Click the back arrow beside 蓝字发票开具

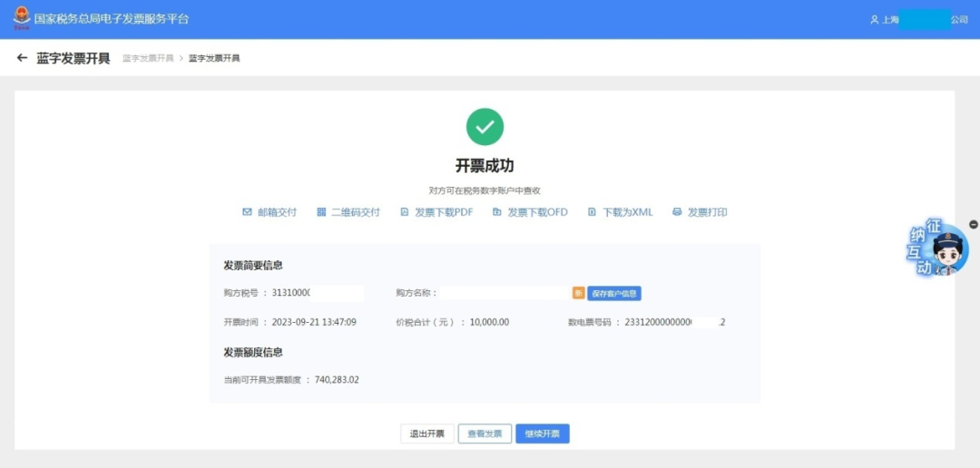(x=22, y=58)
